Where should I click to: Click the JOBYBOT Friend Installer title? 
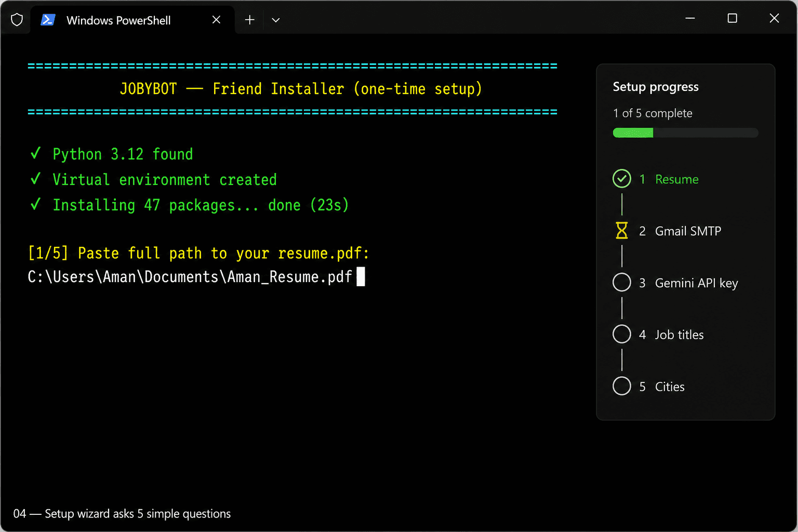(301, 89)
